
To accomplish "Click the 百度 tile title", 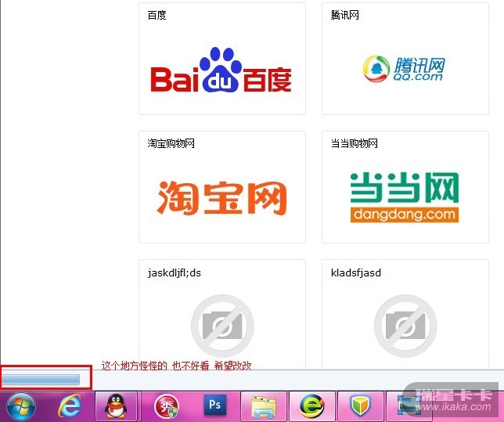I will 157,15.
